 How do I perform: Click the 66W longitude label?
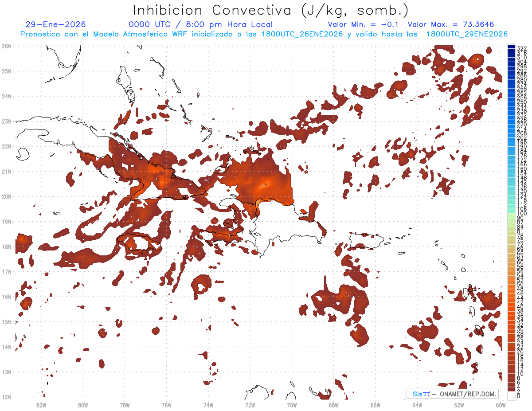coord(376,404)
